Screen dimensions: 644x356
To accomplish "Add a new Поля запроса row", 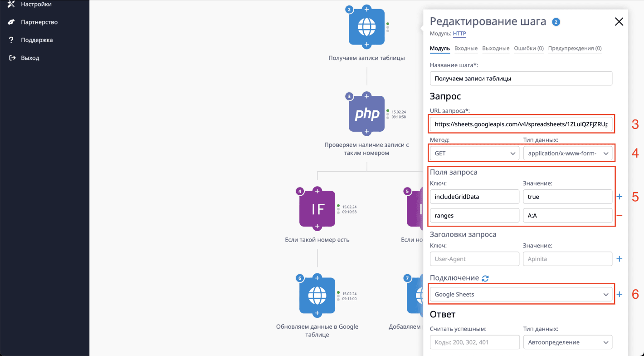I will coord(620,196).
